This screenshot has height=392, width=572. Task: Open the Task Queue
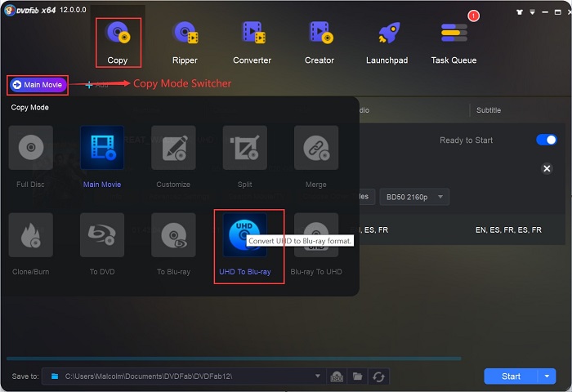click(454, 42)
